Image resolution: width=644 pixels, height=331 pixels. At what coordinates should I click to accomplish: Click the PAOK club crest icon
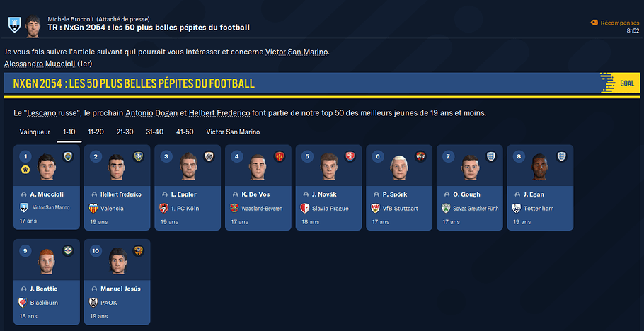pyautogui.click(x=93, y=302)
